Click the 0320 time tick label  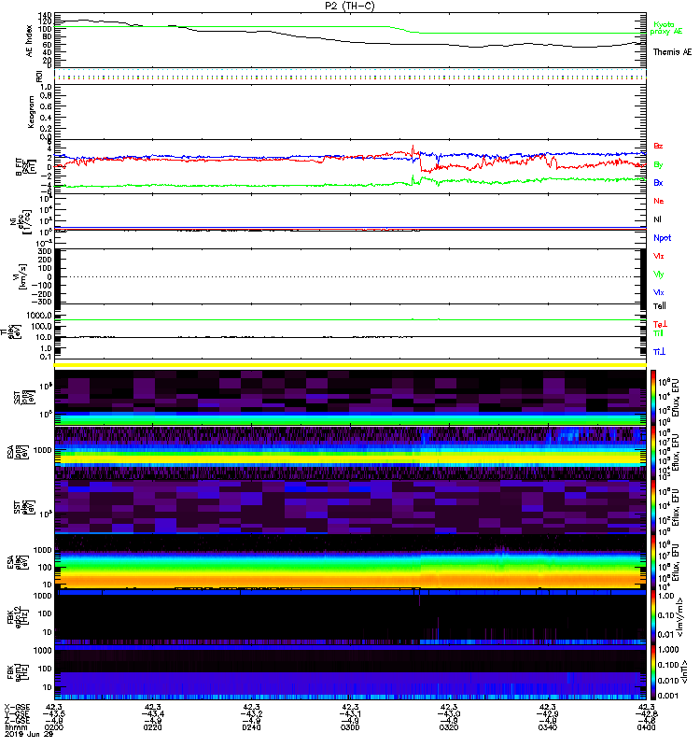click(449, 727)
